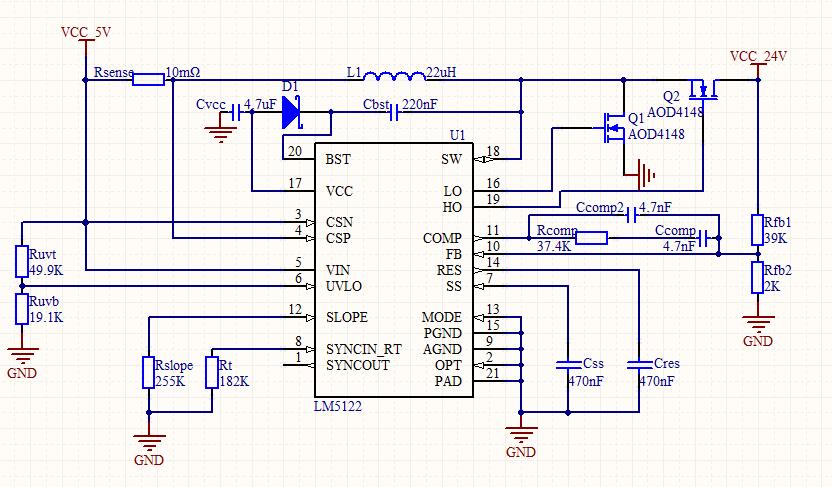Select the Rslope resistor symbol
This screenshot has width=832, height=487.
pyautogui.click(x=149, y=372)
